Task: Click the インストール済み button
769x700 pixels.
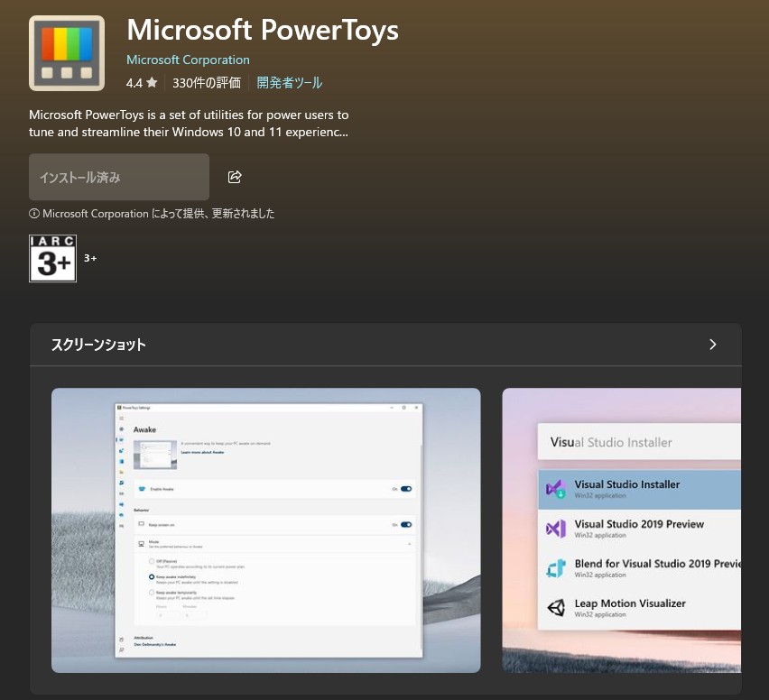Action: [x=119, y=177]
